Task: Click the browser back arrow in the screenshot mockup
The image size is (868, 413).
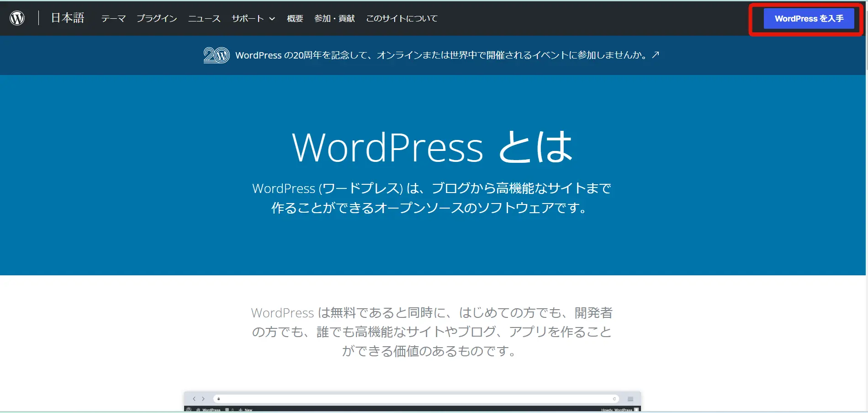Action: click(x=194, y=399)
